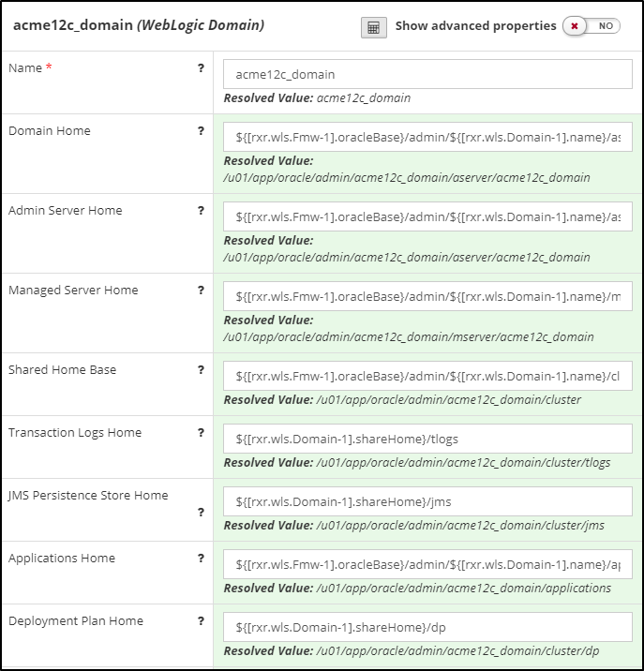The image size is (644, 671).
Task: Click the Name input field
Action: point(427,74)
